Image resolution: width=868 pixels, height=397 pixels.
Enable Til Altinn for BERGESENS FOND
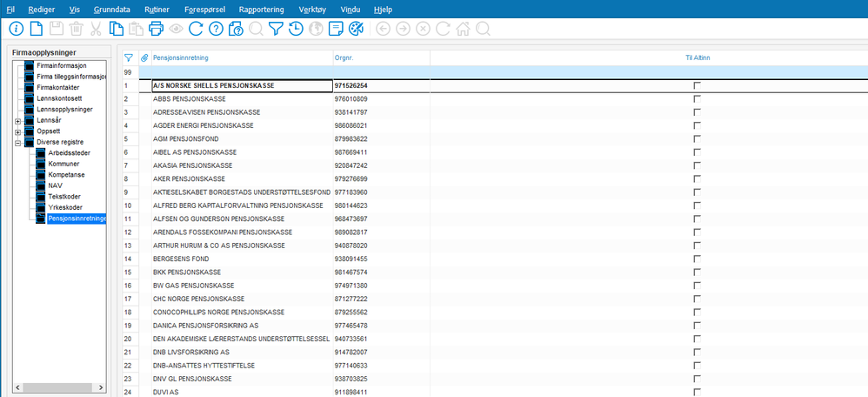coord(697,259)
